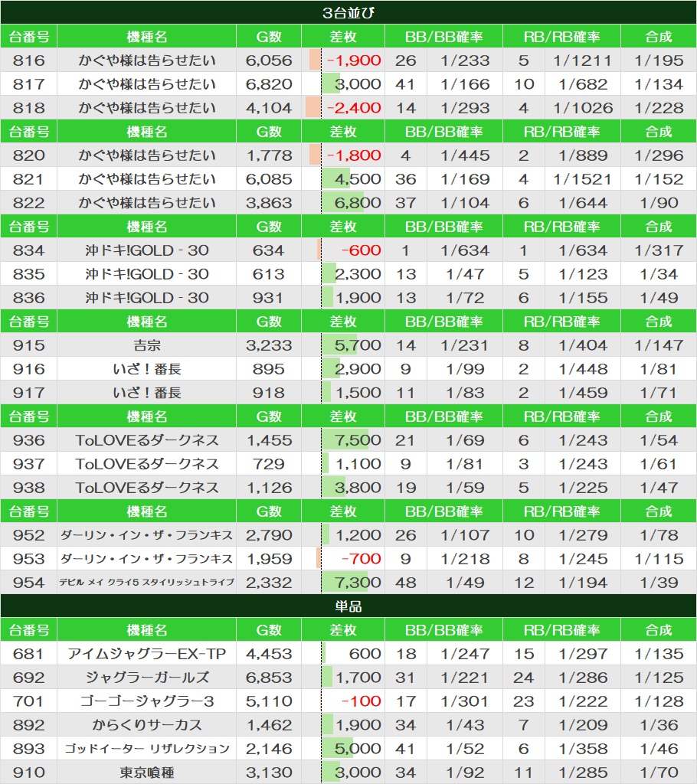Select machine number 816 cell
697x784 pixels.
(x=29, y=60)
